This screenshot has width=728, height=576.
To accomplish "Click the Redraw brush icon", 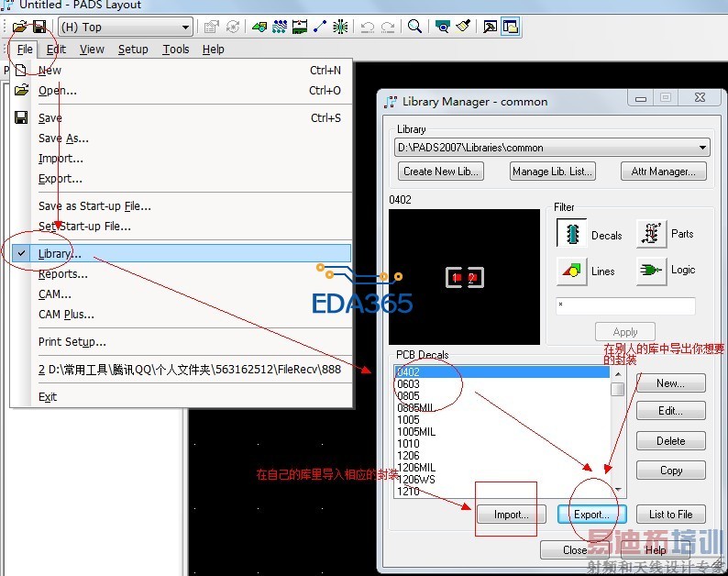I will point(463,27).
